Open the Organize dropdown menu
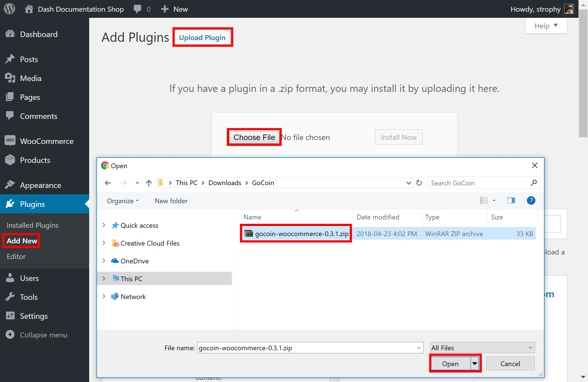 coord(123,201)
